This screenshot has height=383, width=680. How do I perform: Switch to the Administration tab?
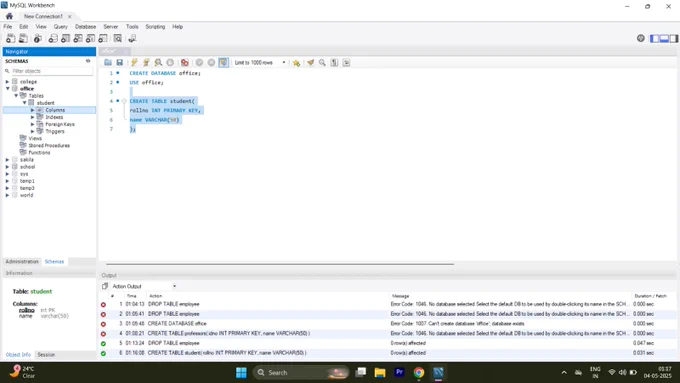click(x=22, y=262)
